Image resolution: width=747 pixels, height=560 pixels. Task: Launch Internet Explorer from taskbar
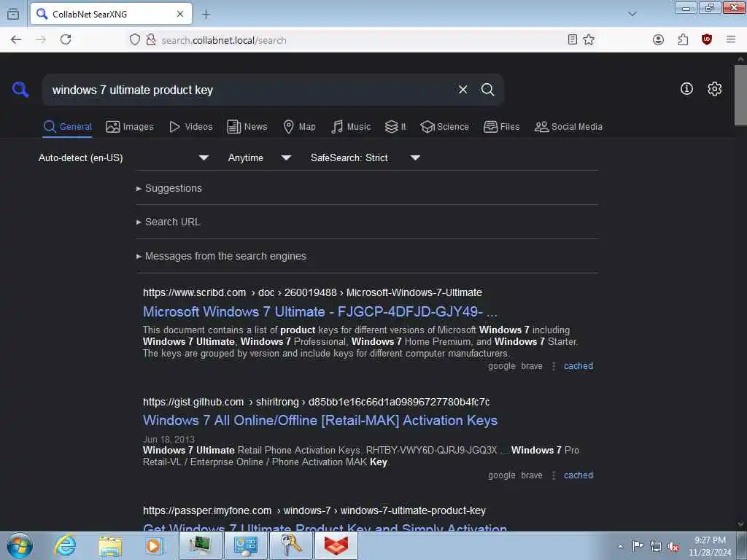pos(65,545)
